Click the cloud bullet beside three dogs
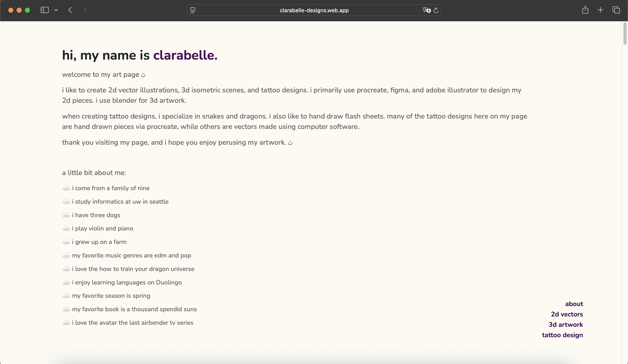628x364 pixels. pos(66,215)
